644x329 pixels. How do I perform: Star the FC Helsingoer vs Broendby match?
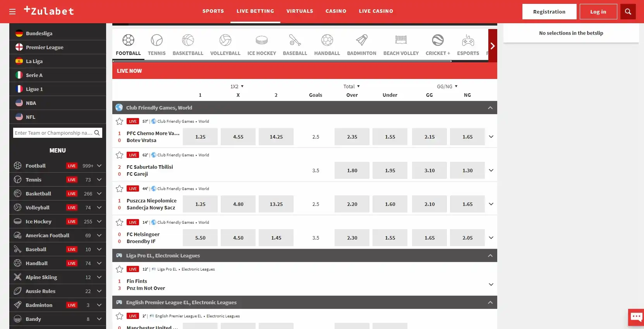pos(120,223)
